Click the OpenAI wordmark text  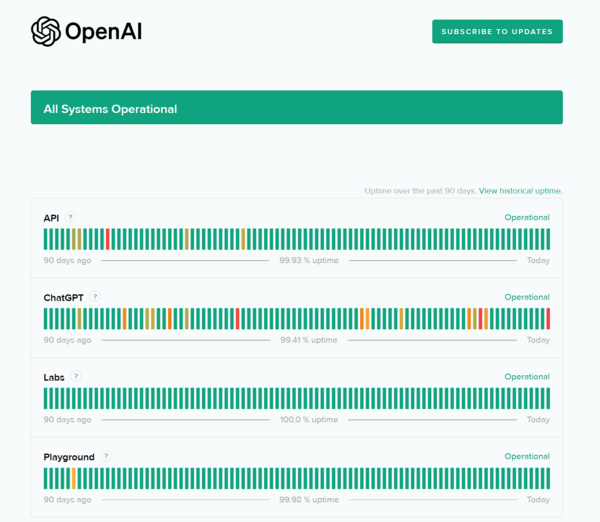103,32
